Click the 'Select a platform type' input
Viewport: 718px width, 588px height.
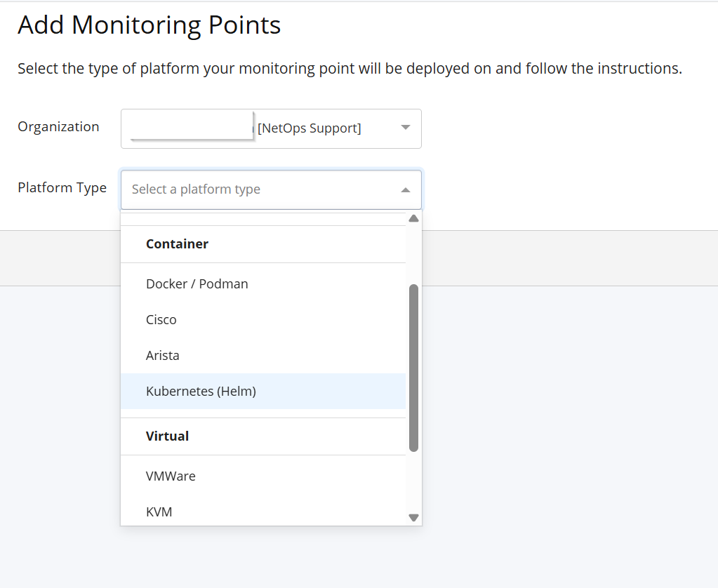(x=260, y=189)
